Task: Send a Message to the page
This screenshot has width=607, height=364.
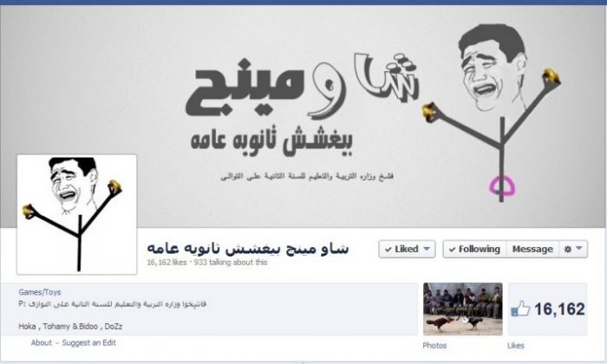Action: tap(532, 249)
